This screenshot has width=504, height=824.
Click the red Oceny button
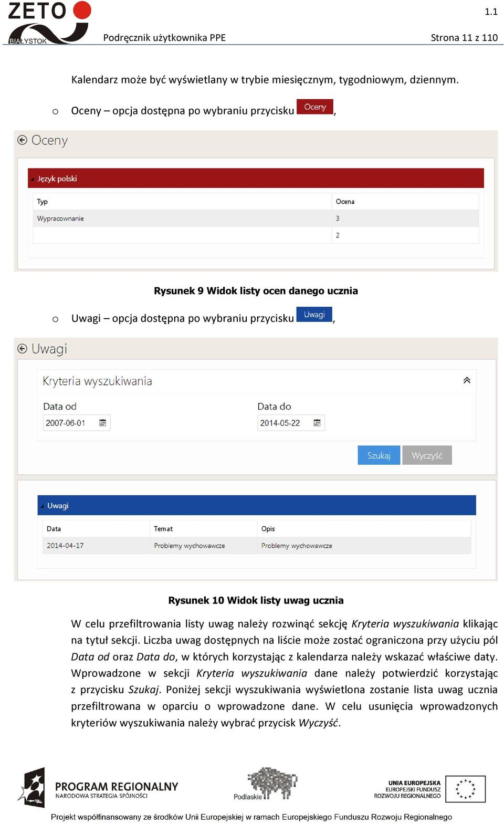pyautogui.click(x=315, y=107)
